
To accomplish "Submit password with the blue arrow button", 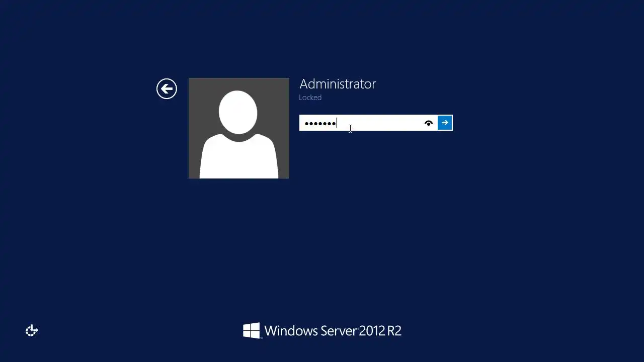I will click(445, 123).
